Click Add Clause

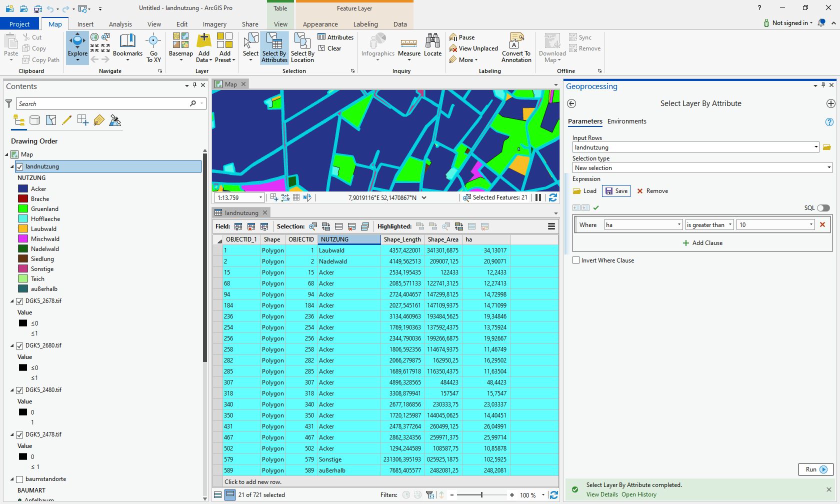(x=702, y=243)
